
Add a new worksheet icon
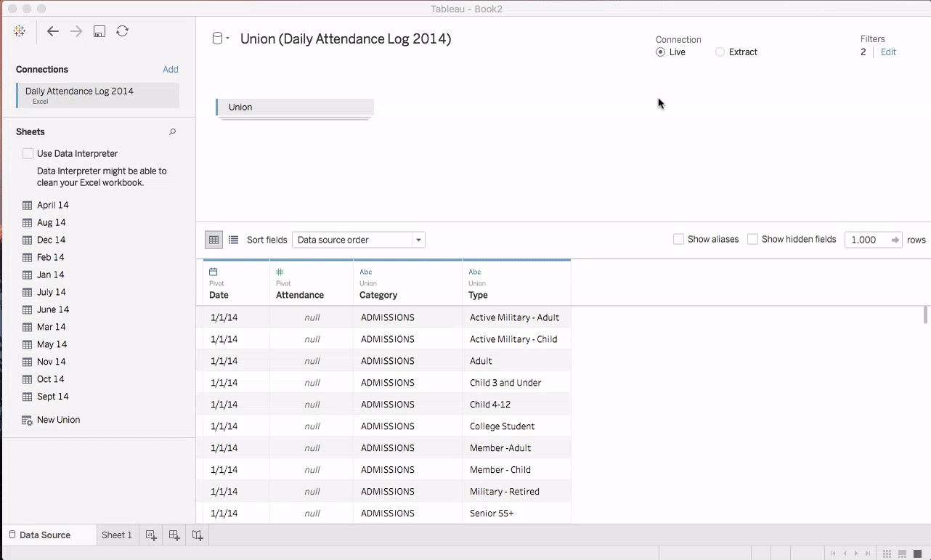(x=151, y=535)
